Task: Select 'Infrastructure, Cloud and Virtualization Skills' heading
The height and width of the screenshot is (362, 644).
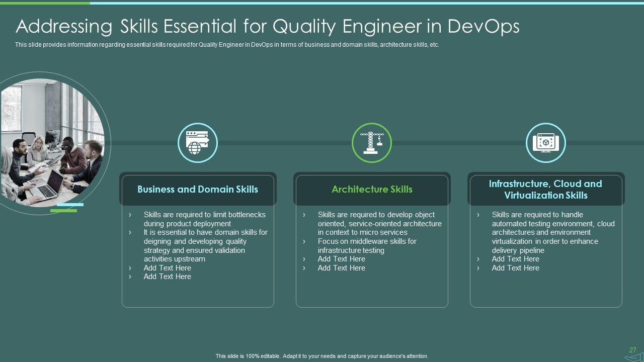Action: (545, 190)
